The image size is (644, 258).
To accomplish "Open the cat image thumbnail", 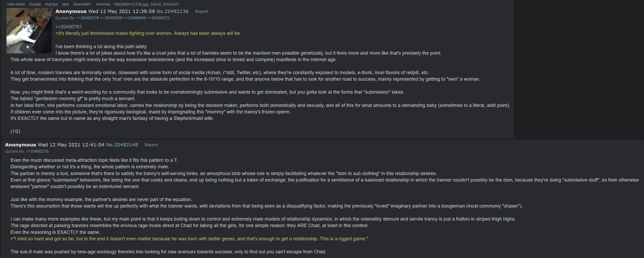I will pyautogui.click(x=29, y=31).
